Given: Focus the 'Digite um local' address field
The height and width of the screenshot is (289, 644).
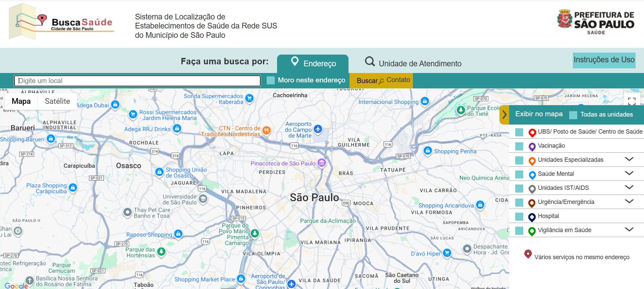Looking at the screenshot, I should pyautogui.click(x=137, y=81).
